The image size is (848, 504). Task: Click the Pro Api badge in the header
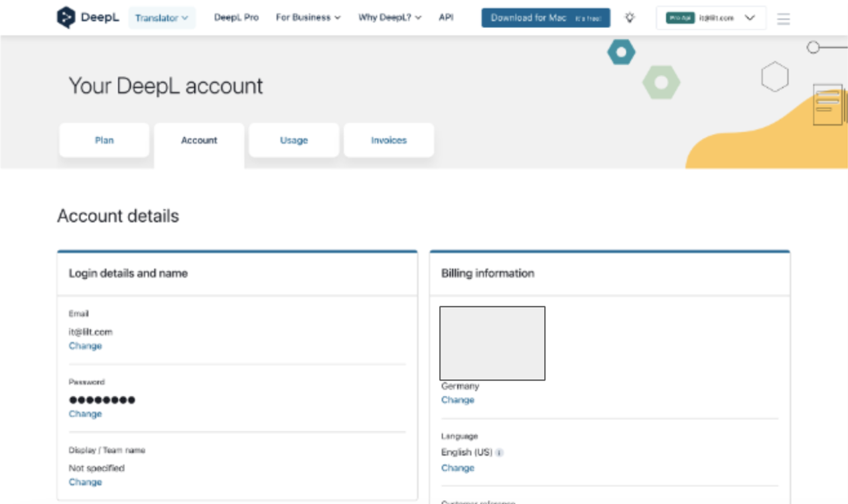(680, 19)
